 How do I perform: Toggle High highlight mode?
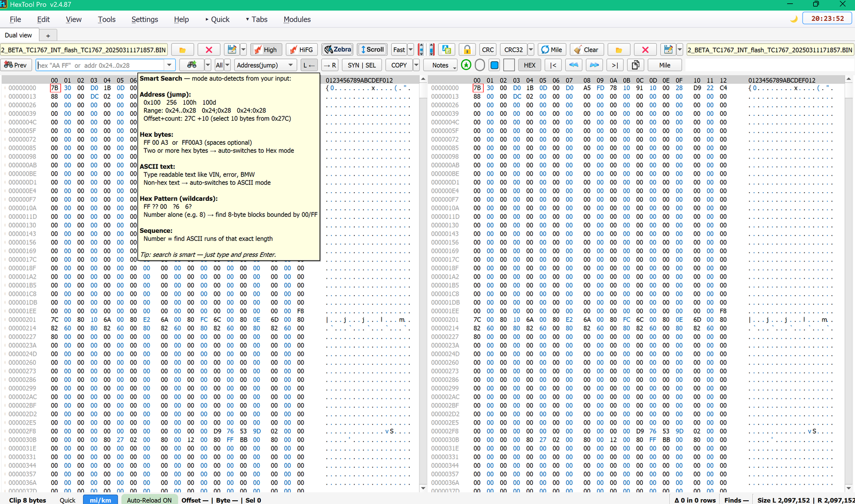[266, 50]
